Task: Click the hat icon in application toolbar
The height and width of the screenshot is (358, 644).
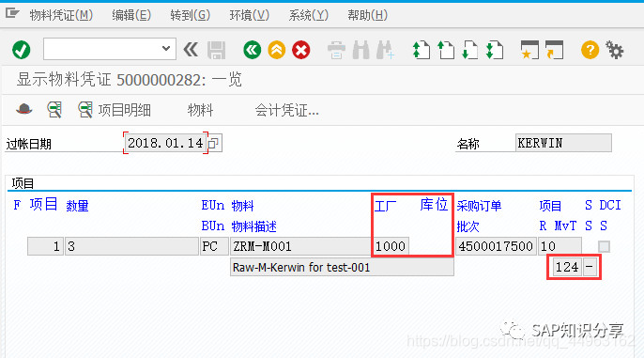Action: 23,109
